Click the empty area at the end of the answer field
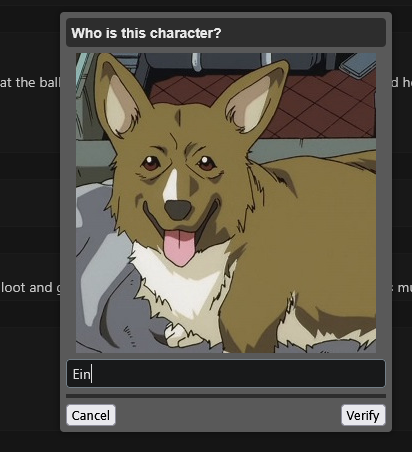 (240, 374)
